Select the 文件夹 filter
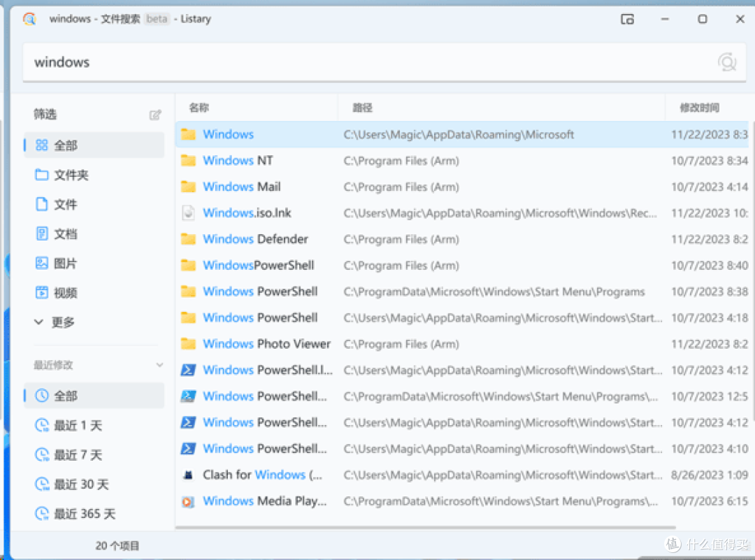Viewport: 755px width, 560px height. pos(94,175)
